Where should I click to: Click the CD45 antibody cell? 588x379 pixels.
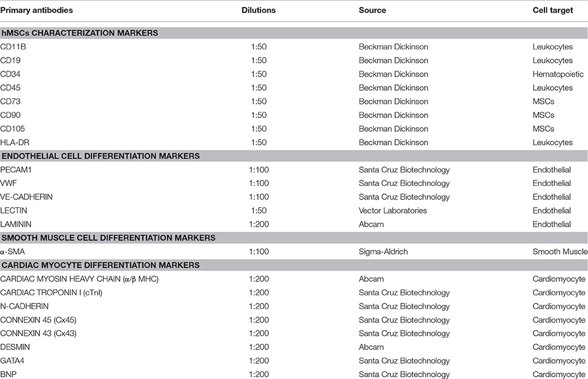(x=10, y=88)
